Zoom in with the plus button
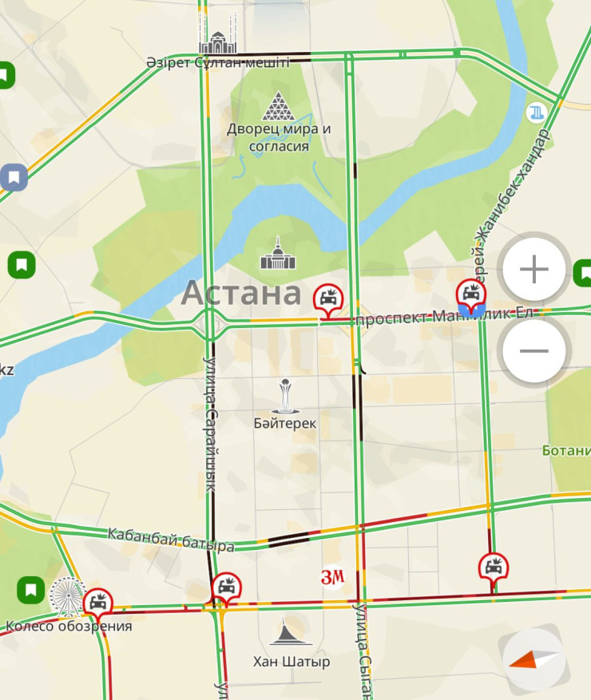 click(533, 269)
